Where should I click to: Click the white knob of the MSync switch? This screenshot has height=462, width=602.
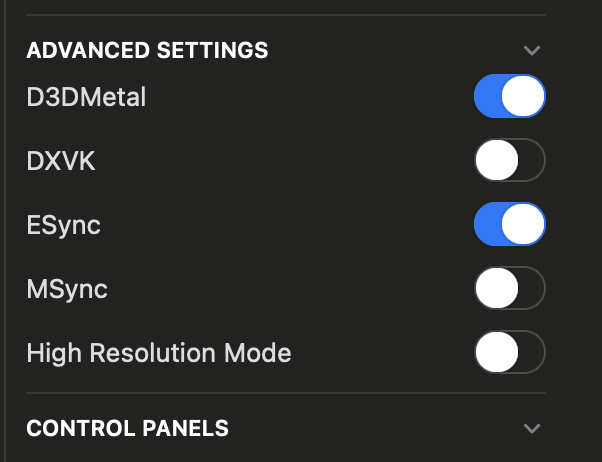496,289
